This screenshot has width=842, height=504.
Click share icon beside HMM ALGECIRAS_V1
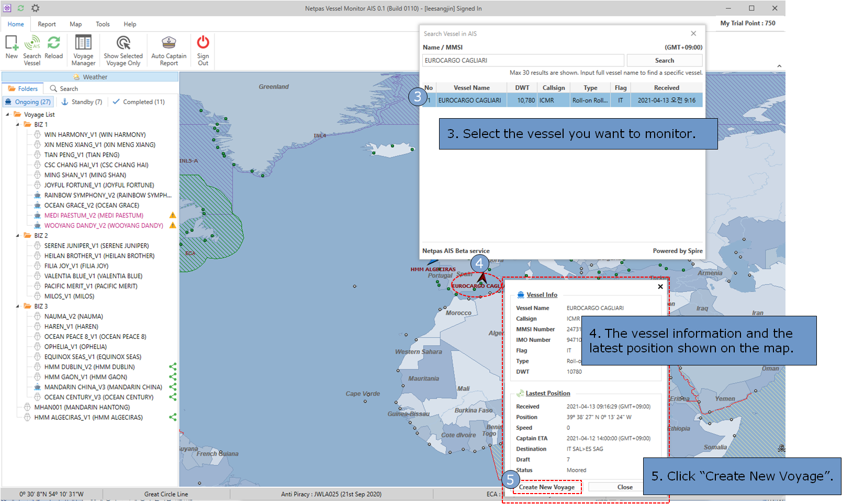pyautogui.click(x=173, y=417)
